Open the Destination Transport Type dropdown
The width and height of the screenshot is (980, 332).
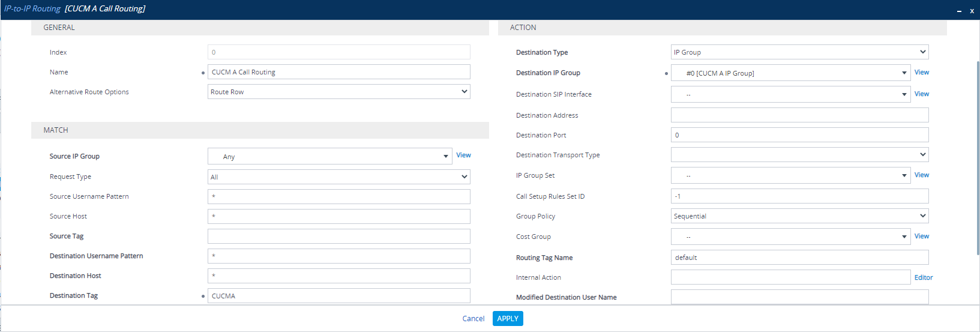[x=799, y=155]
